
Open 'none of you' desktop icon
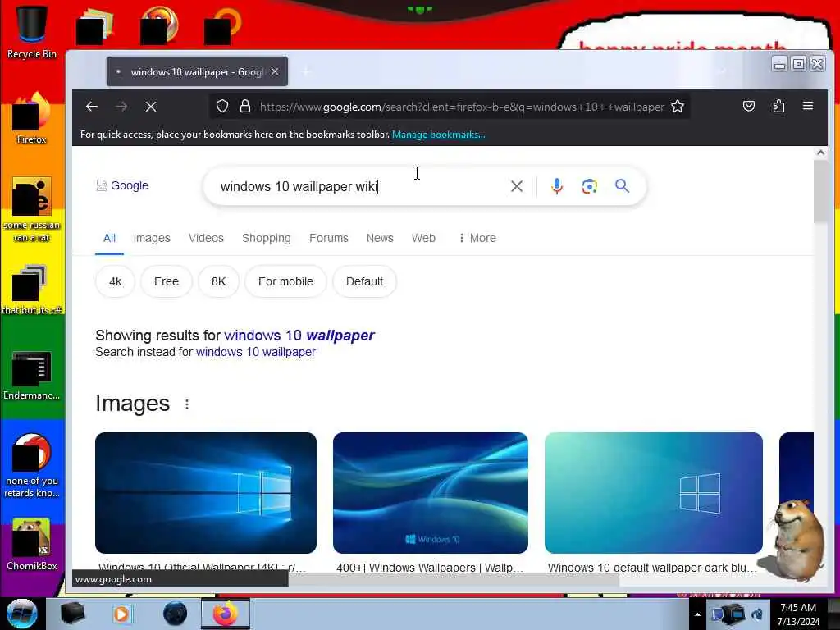[x=32, y=465]
